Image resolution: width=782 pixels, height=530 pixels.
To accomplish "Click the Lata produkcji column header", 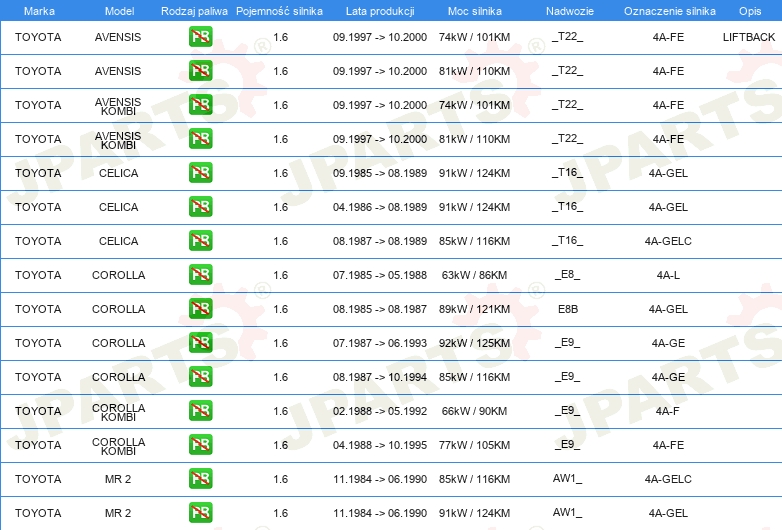I will pyautogui.click(x=380, y=11).
